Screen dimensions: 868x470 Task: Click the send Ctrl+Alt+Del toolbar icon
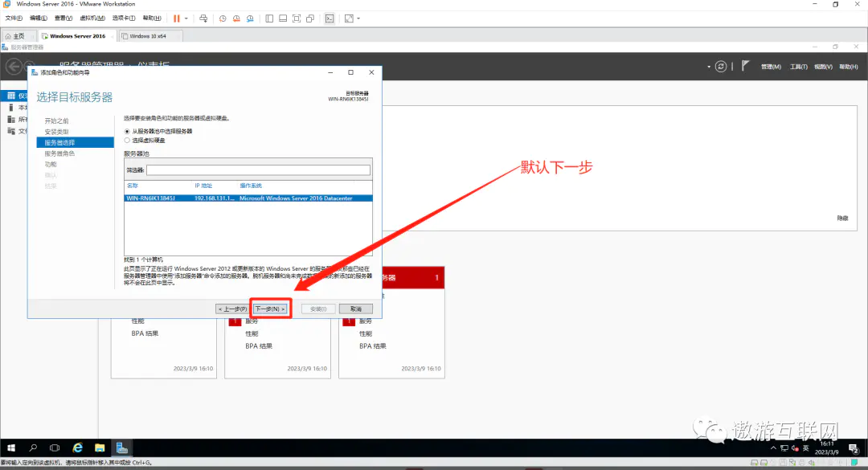(x=203, y=18)
